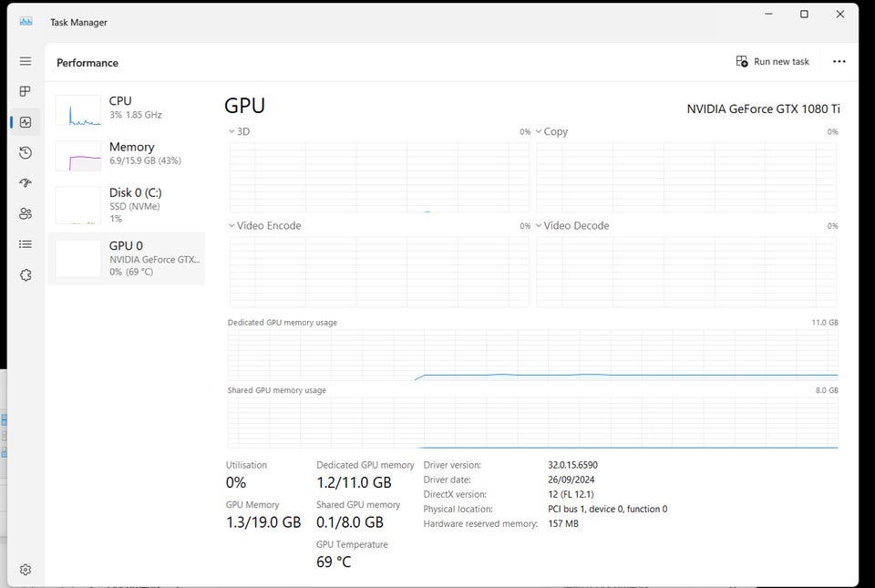
Task: Open the Startup apps page icon
Action: 26,183
